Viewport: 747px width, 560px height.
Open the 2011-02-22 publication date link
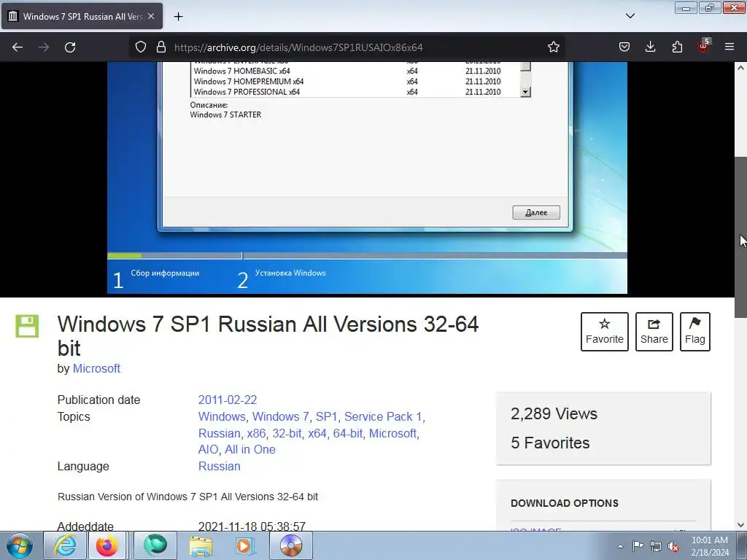point(228,400)
